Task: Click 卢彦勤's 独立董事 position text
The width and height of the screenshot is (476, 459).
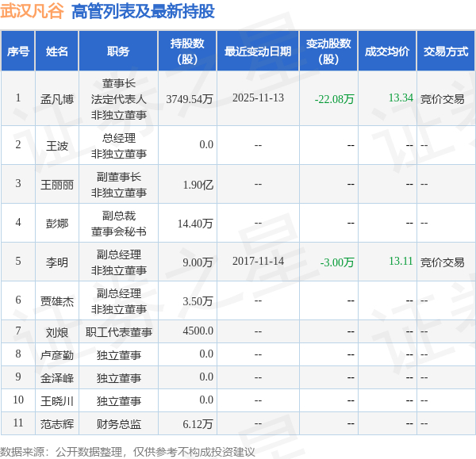Action: pyautogui.click(x=119, y=355)
